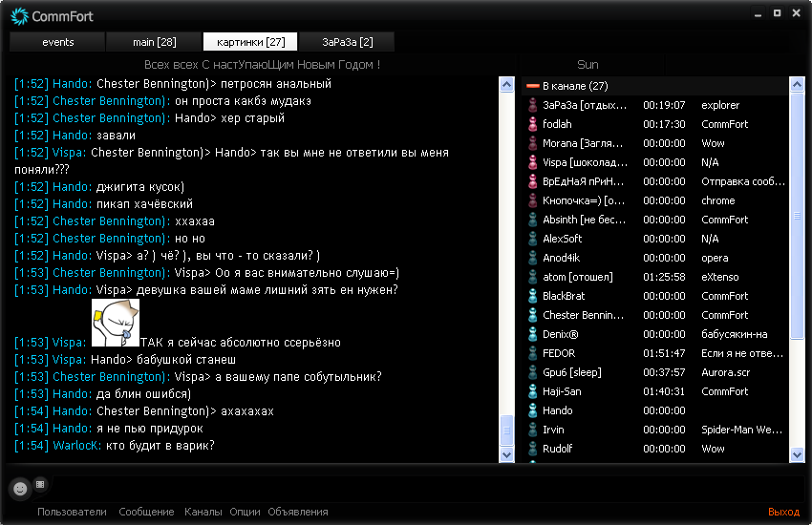Click the user icon beside Hando in list
The width and height of the screenshot is (812, 525).
[533, 410]
